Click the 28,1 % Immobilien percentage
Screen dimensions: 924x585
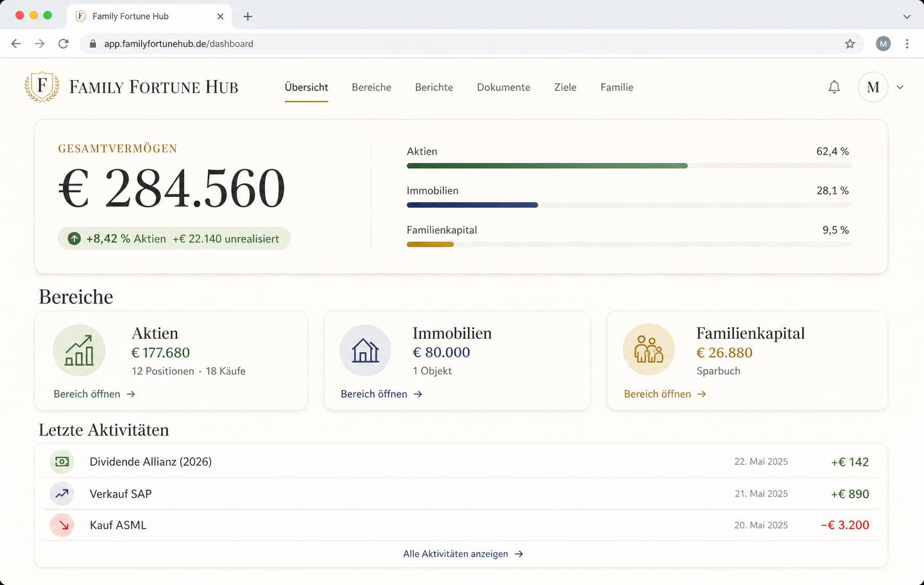(832, 191)
